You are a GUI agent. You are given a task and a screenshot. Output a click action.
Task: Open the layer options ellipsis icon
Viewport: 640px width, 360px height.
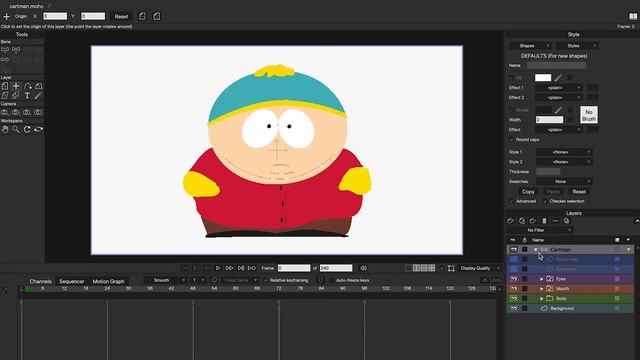point(555,221)
